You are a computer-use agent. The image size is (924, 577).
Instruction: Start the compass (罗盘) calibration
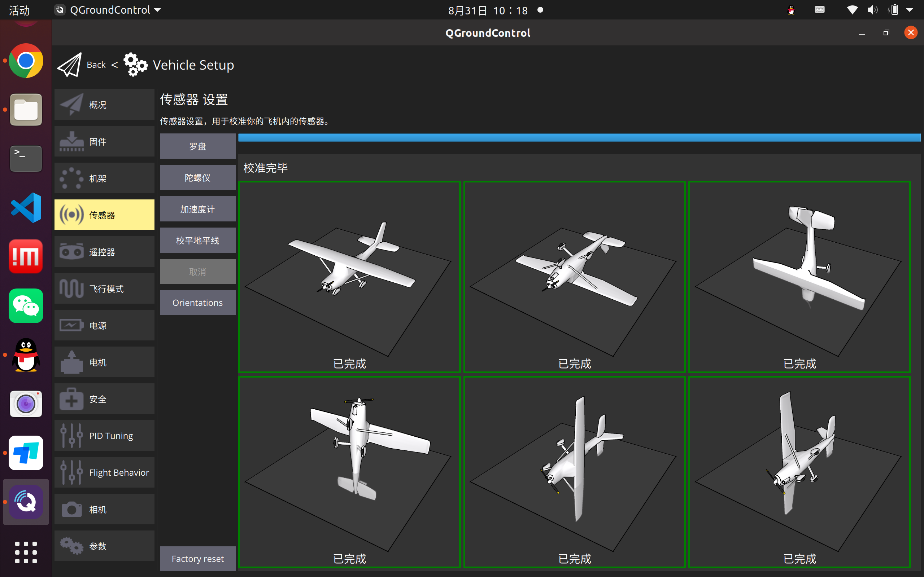click(197, 146)
